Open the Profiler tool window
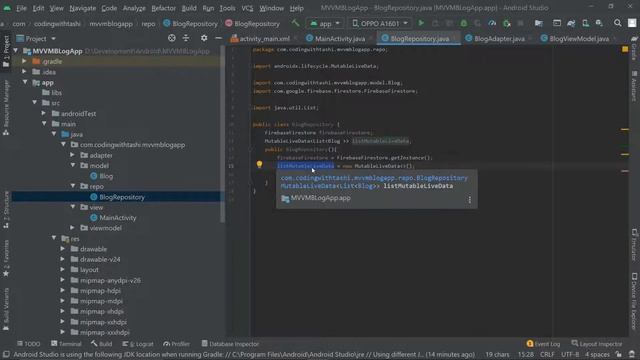The width and height of the screenshot is (640, 360). pos(176,344)
